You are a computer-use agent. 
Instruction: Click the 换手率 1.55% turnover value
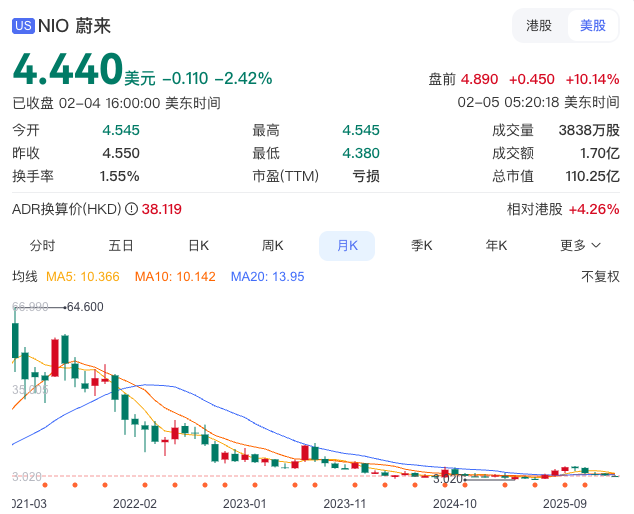119,176
